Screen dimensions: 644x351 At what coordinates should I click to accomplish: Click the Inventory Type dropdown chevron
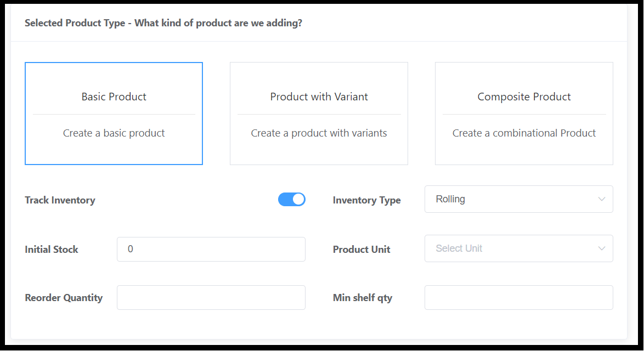(602, 199)
